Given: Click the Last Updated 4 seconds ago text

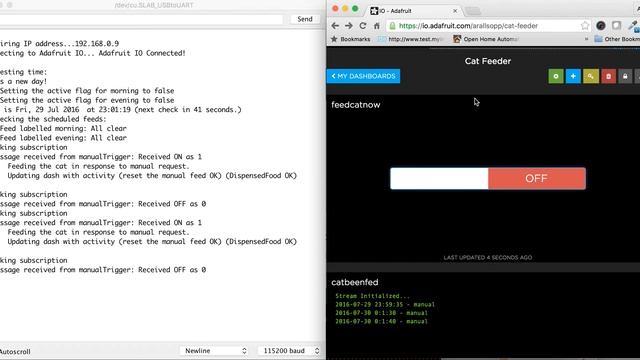Looking at the screenshot, I should (488, 258).
